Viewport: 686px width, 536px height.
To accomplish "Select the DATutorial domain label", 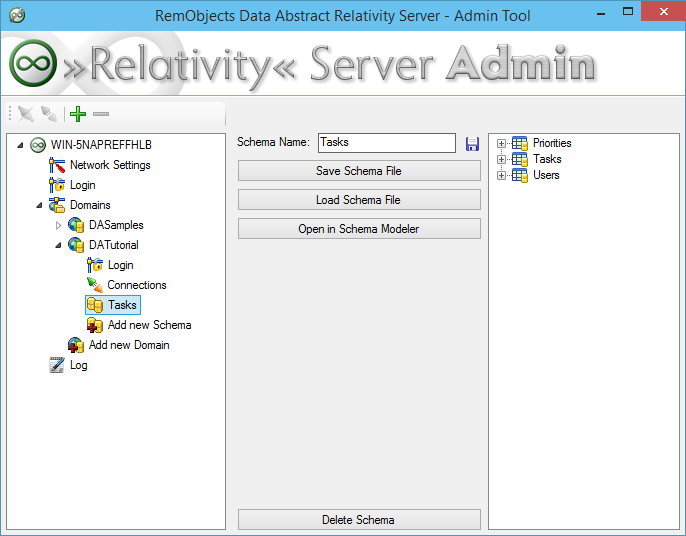I will point(114,245).
